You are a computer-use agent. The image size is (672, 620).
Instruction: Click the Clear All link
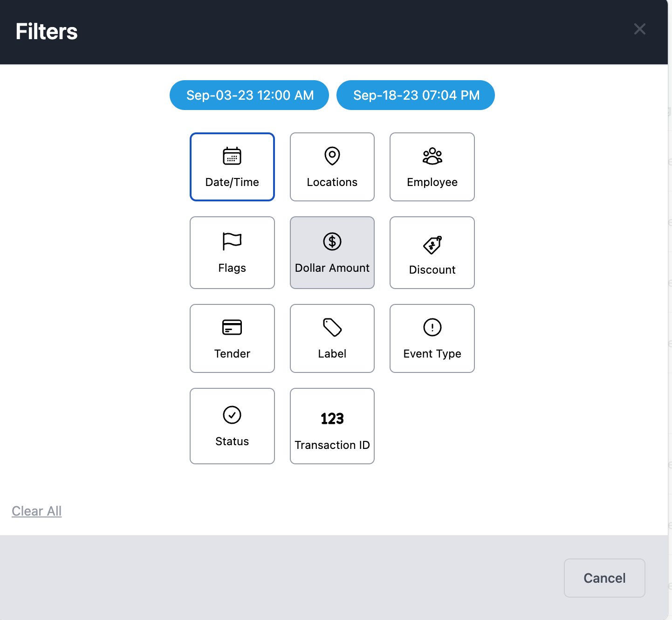pyautogui.click(x=37, y=511)
